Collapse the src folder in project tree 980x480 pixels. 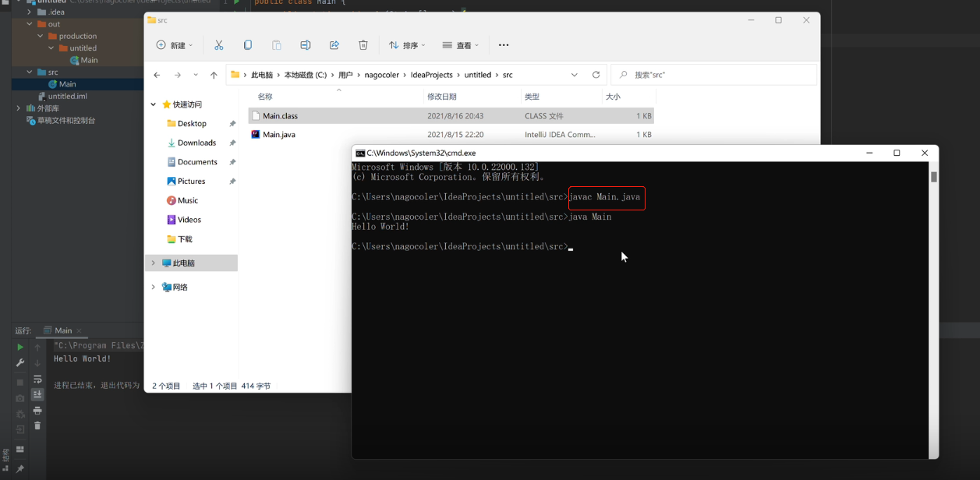click(30, 72)
